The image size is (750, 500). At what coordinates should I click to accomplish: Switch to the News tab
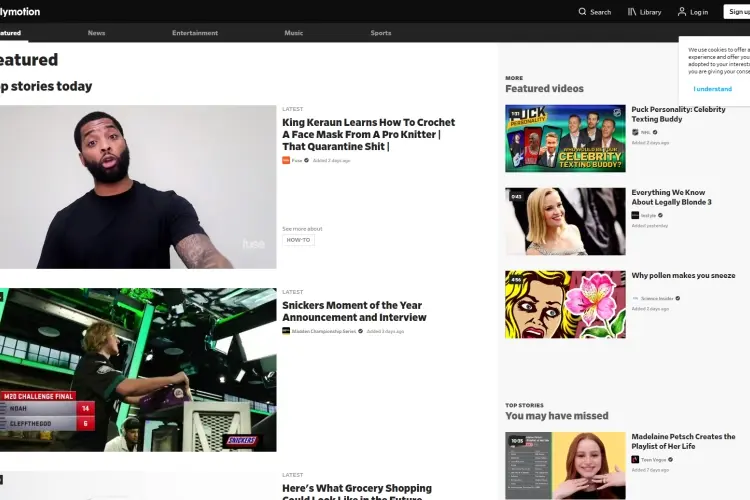pyautogui.click(x=96, y=33)
